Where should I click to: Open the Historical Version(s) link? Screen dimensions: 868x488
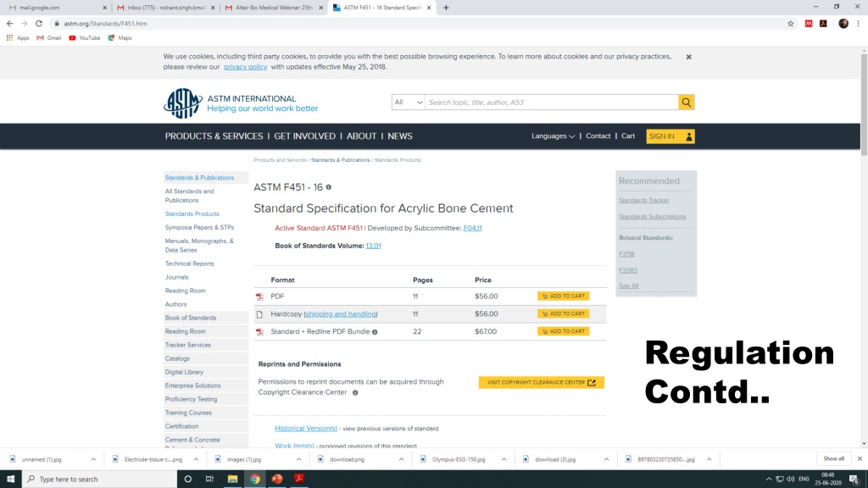pyautogui.click(x=306, y=428)
